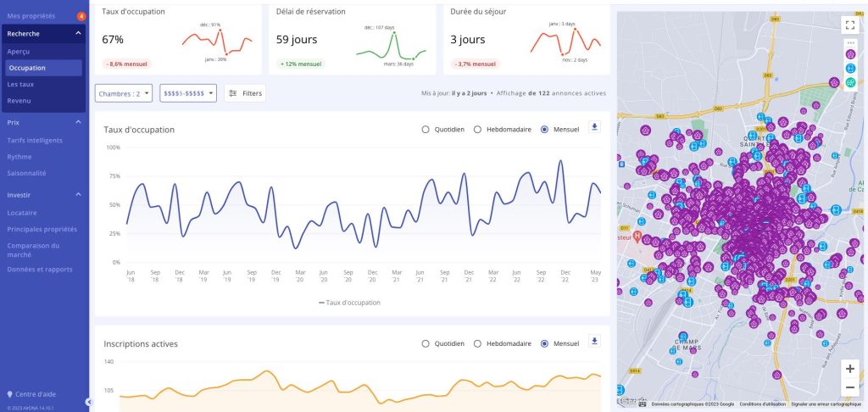Select Hebdomadaire for the Taux d'occupation chart
Viewport: 868px width, 412px height.
(x=478, y=130)
